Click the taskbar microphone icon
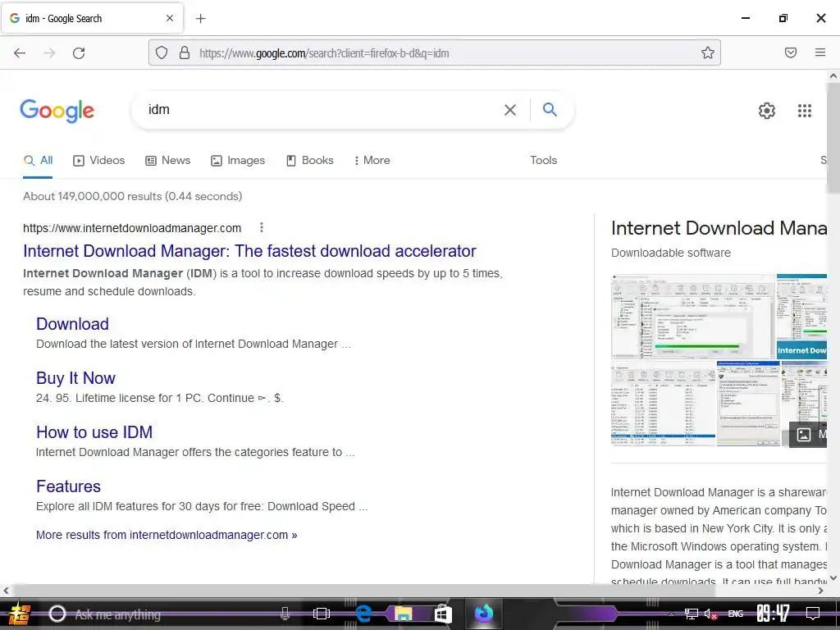 pyautogui.click(x=285, y=614)
